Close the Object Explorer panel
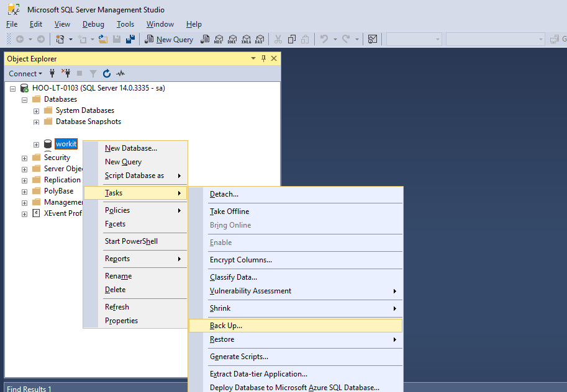Screen dimensions: 567x392 coord(274,58)
